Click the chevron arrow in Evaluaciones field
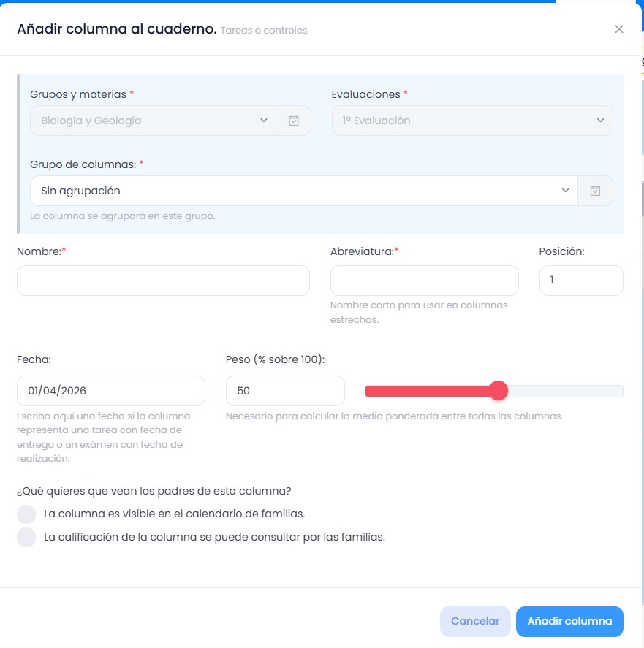This screenshot has width=644, height=648. pos(600,121)
